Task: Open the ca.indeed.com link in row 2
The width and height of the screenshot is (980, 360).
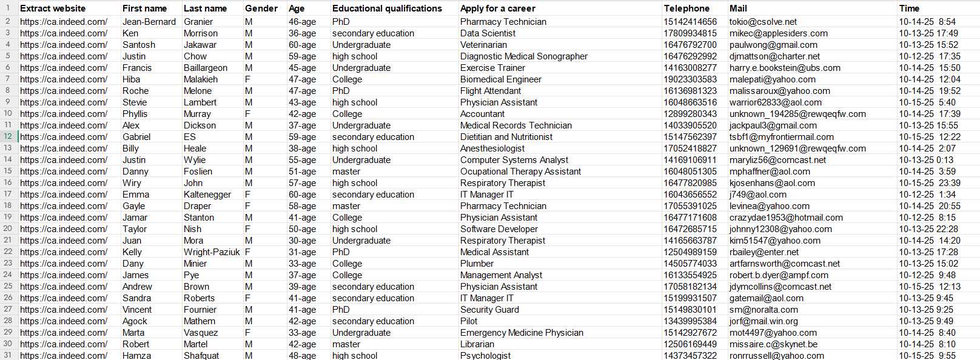Action: click(64, 22)
